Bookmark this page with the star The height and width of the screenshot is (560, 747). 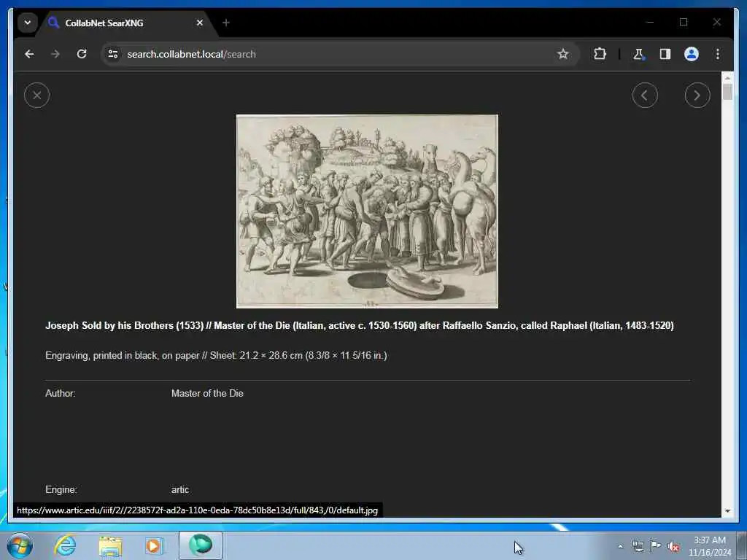click(x=562, y=54)
